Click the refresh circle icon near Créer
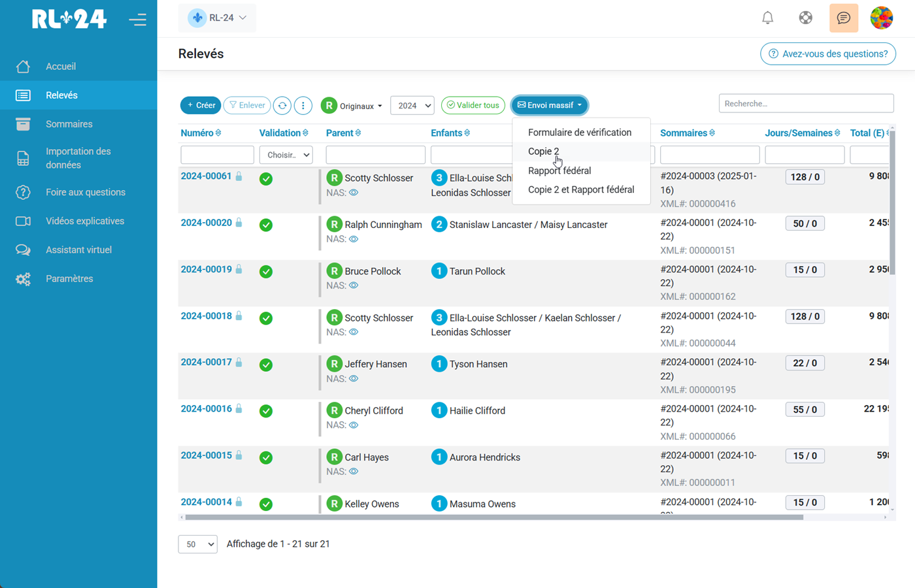 (282, 105)
